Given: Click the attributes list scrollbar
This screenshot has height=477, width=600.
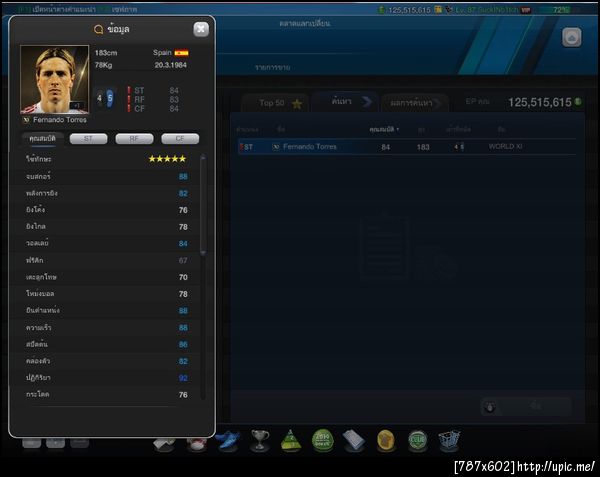Looking at the screenshot, I should coord(203,205).
